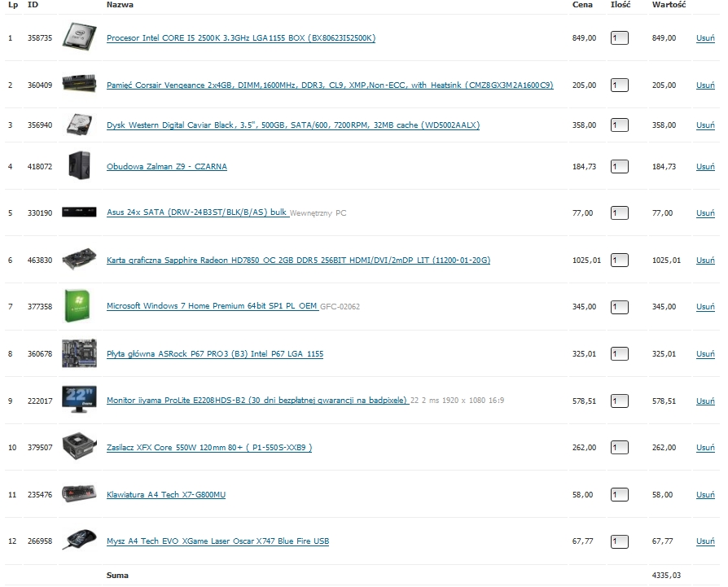
Task: Click the Cena column header
Action: [582, 5]
